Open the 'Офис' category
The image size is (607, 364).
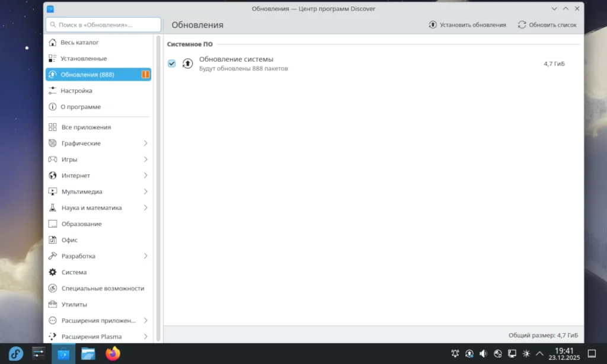[98, 240]
